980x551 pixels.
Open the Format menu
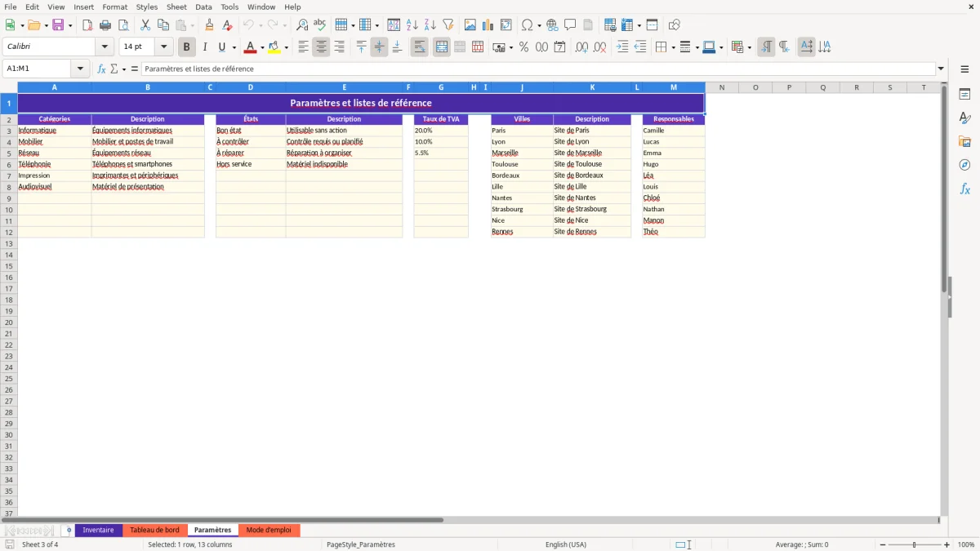coord(115,7)
